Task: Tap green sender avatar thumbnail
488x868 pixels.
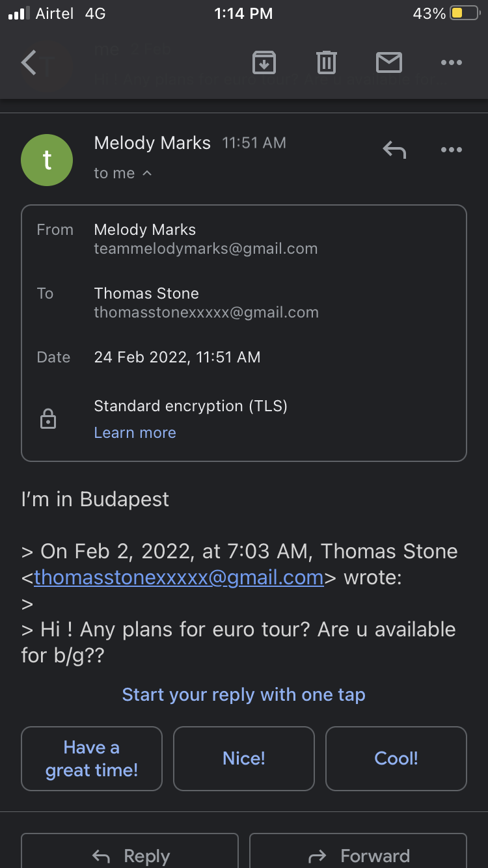Action: pyautogui.click(x=47, y=160)
